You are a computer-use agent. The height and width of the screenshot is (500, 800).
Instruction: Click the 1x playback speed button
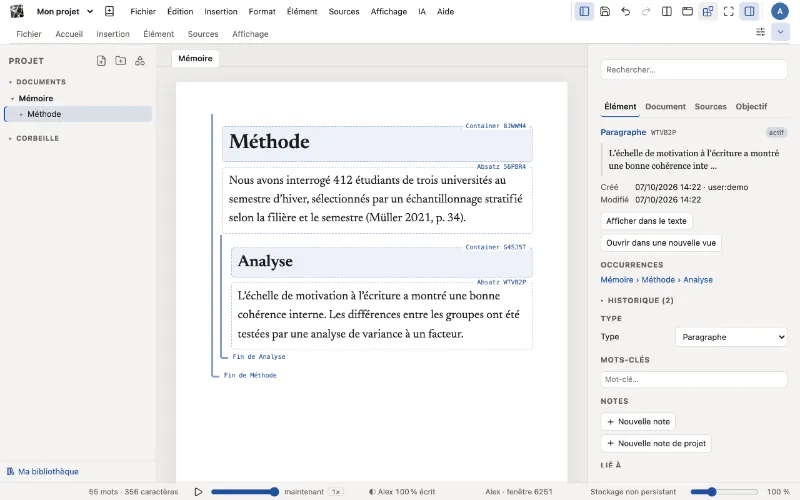(x=336, y=492)
